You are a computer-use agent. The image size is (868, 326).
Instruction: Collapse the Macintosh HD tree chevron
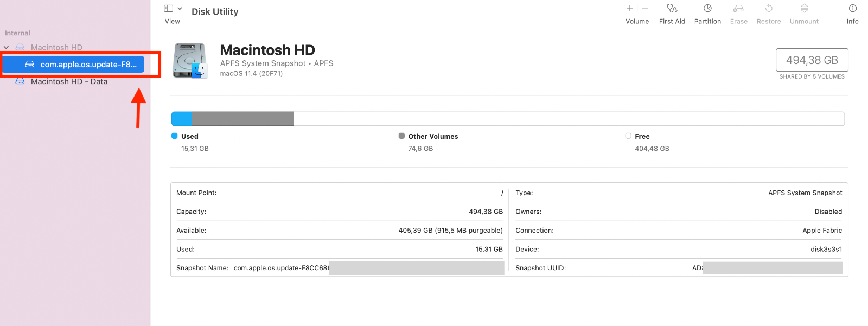point(7,48)
